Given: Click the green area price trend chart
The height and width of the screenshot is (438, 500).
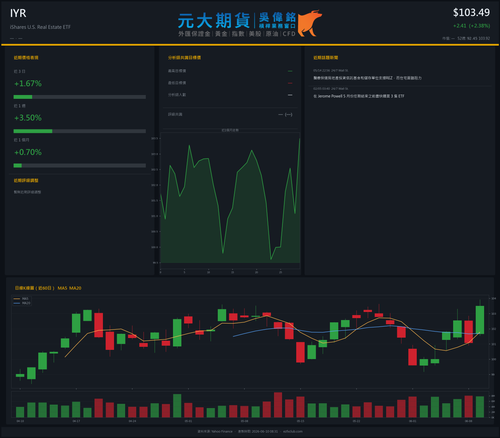Looking at the screenshot, I should click(x=230, y=200).
